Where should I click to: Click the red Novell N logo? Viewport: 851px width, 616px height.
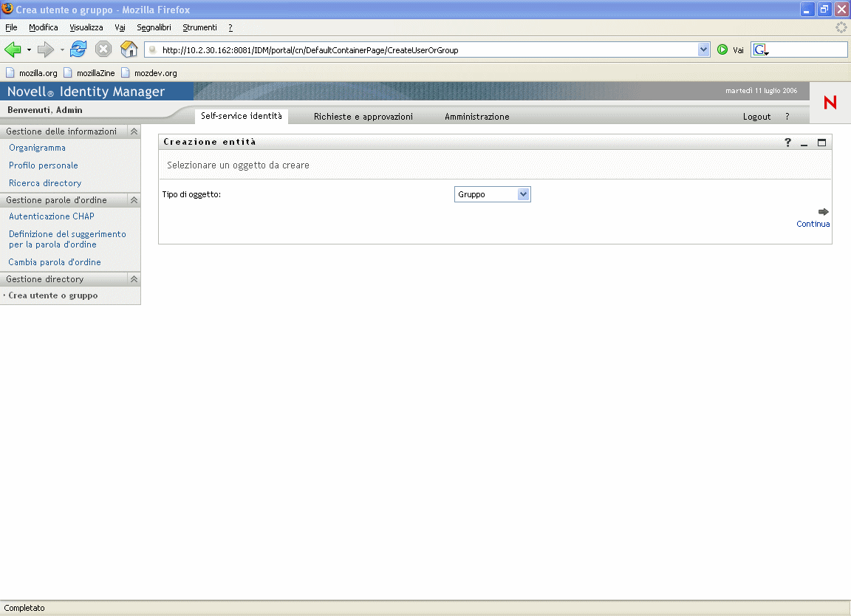(830, 102)
